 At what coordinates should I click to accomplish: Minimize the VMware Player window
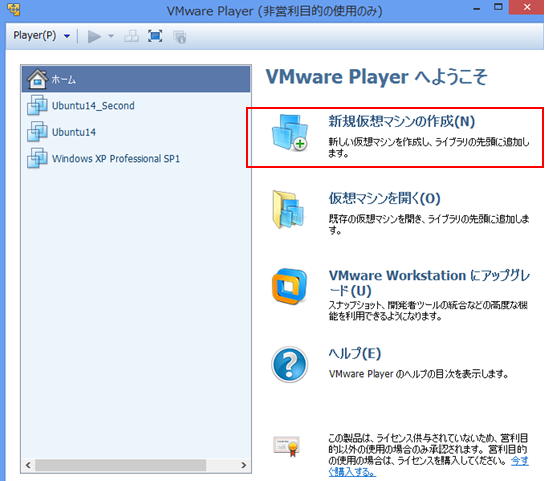(x=477, y=8)
